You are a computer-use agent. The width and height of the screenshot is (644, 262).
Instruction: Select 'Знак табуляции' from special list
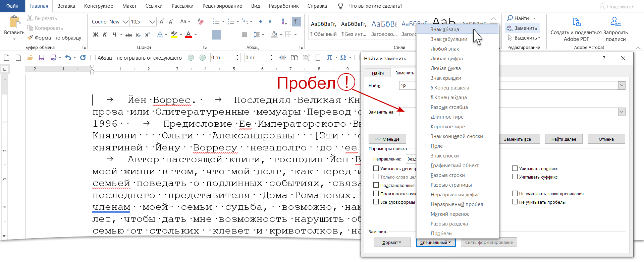coord(458,39)
